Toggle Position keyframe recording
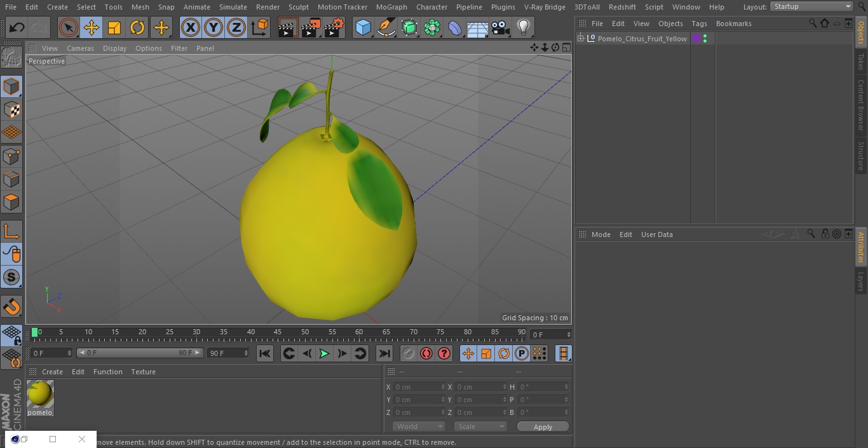Screen dimensions: 868x448 pos(468,353)
